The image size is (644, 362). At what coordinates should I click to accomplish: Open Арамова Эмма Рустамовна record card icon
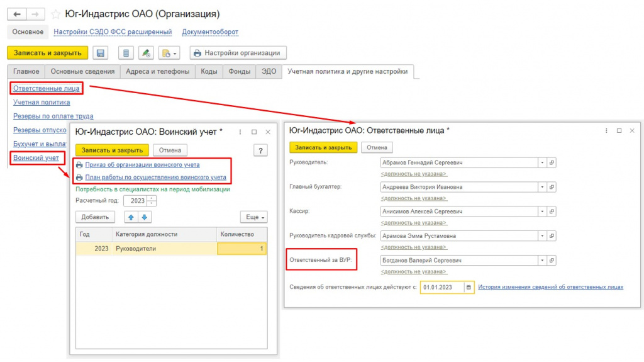[552, 235]
